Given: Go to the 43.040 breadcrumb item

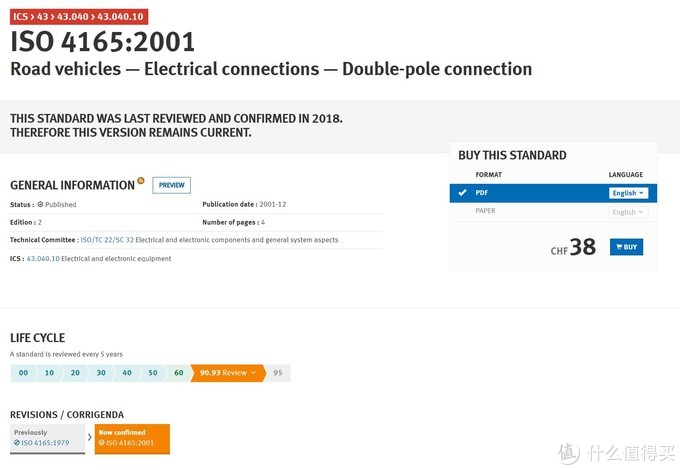Looking at the screenshot, I should tap(71, 18).
